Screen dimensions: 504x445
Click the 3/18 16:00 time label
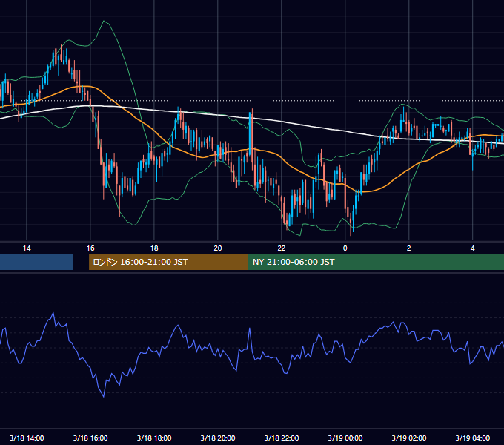[90, 438]
